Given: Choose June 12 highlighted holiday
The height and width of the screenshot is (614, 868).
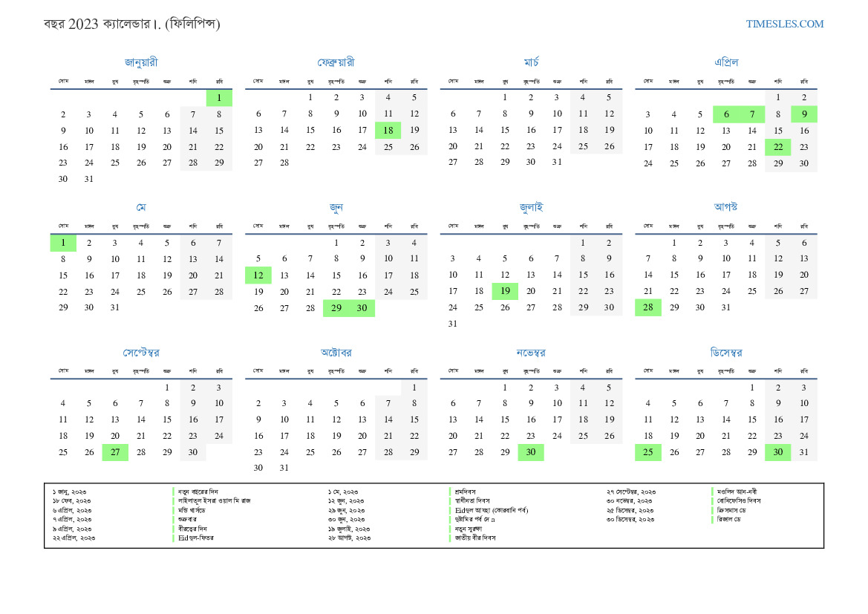Looking at the screenshot, I should (x=258, y=275).
